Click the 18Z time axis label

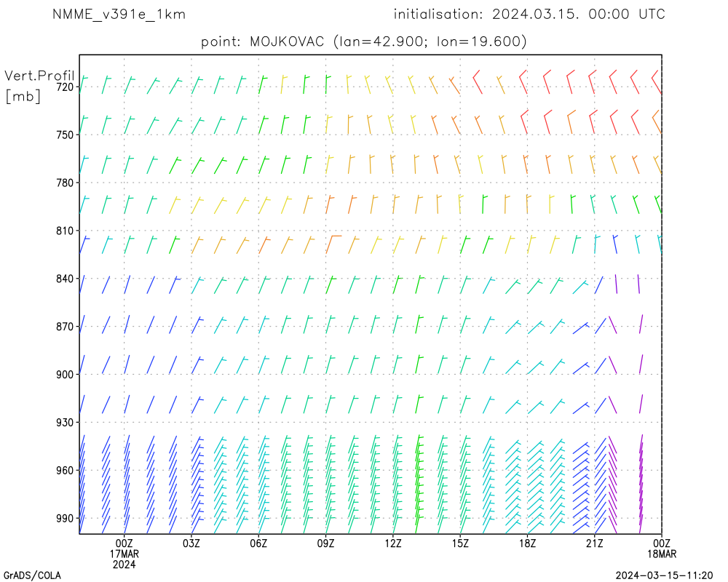tap(527, 543)
